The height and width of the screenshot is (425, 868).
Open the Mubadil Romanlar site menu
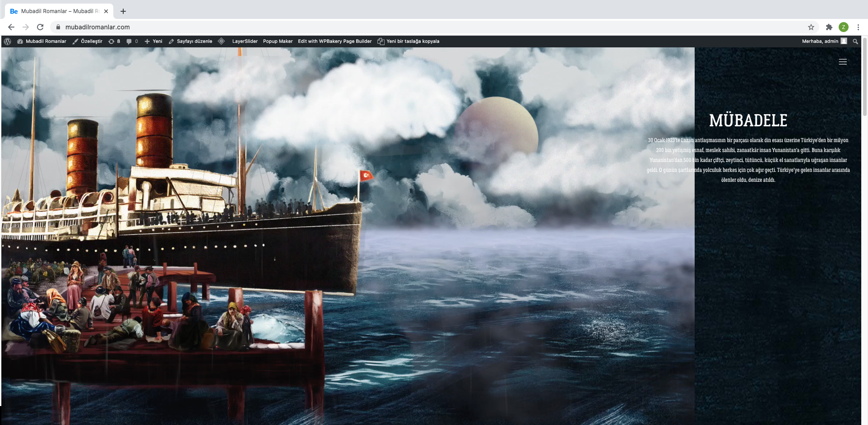[x=42, y=41]
